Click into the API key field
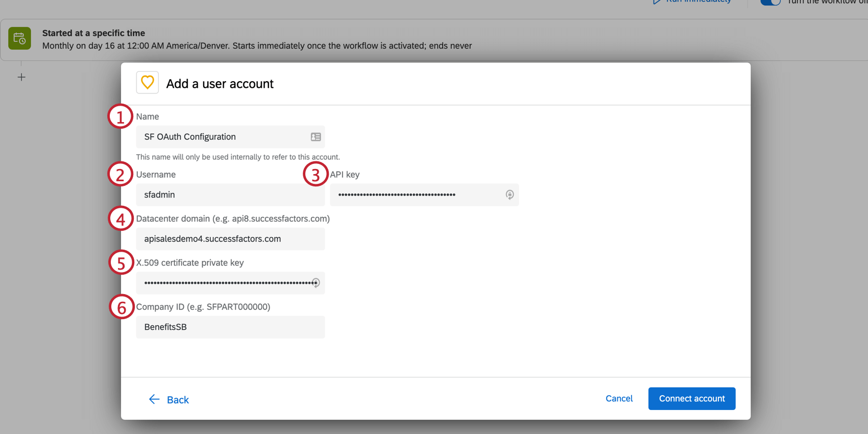This screenshot has height=434, width=868. point(419,195)
